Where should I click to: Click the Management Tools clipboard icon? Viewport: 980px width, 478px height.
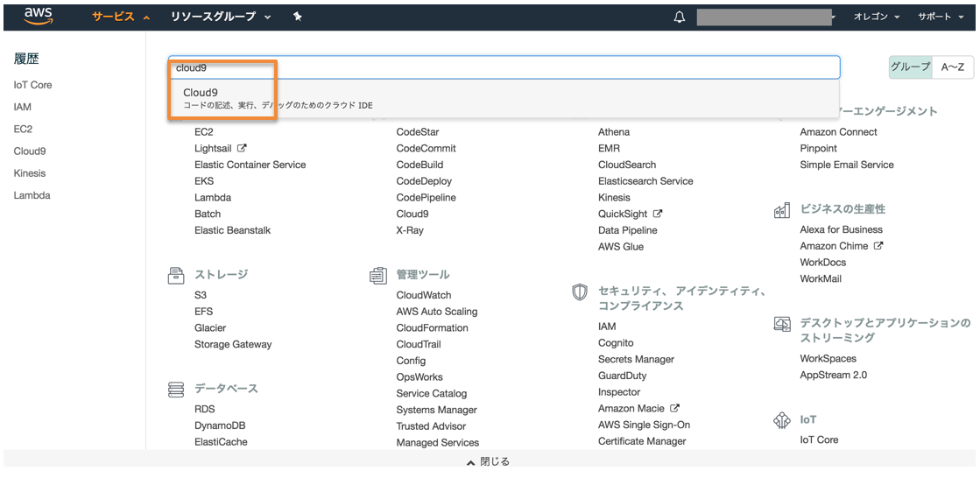pyautogui.click(x=378, y=276)
